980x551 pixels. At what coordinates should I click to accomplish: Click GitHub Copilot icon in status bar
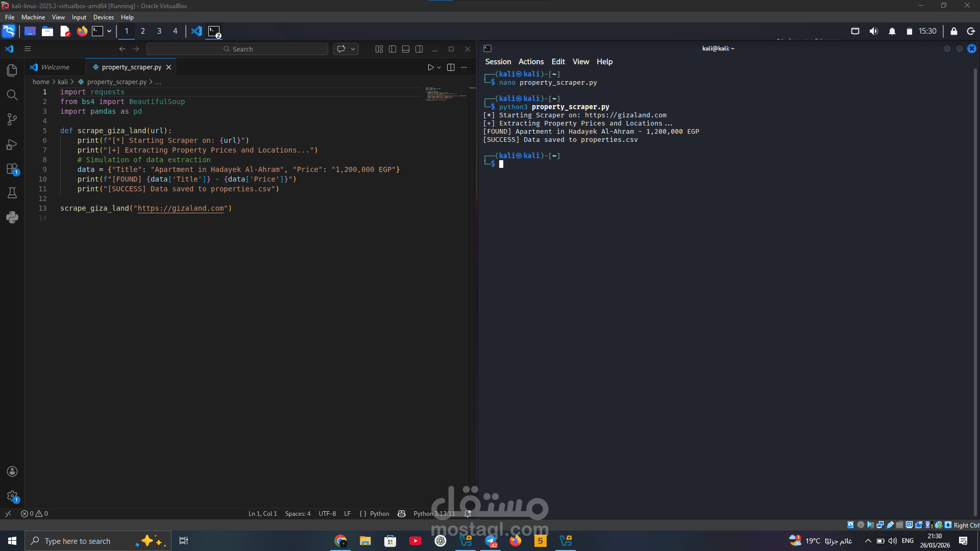[401, 514]
